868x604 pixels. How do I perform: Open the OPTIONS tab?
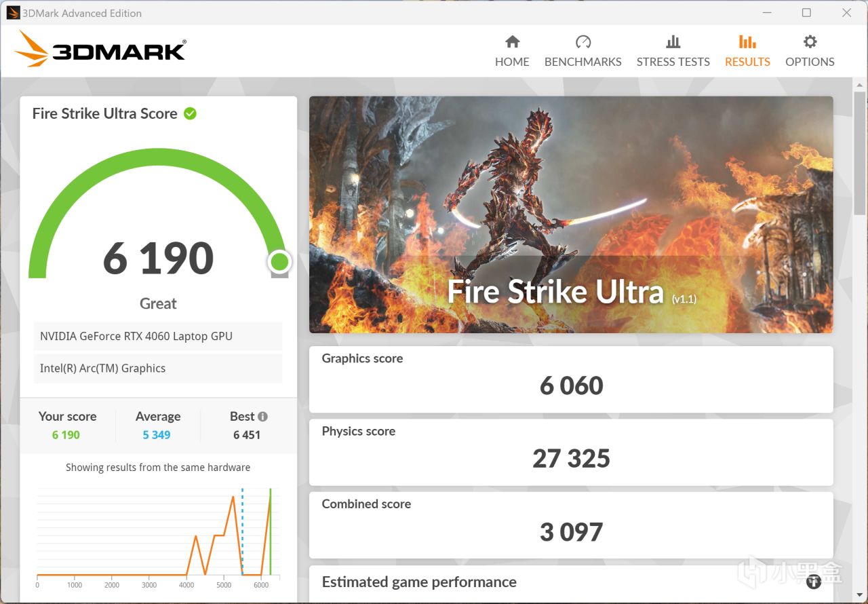tap(810, 52)
